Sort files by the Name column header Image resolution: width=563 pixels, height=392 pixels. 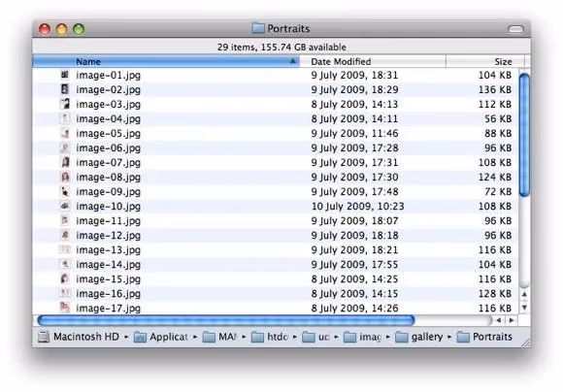pyautogui.click(x=166, y=61)
